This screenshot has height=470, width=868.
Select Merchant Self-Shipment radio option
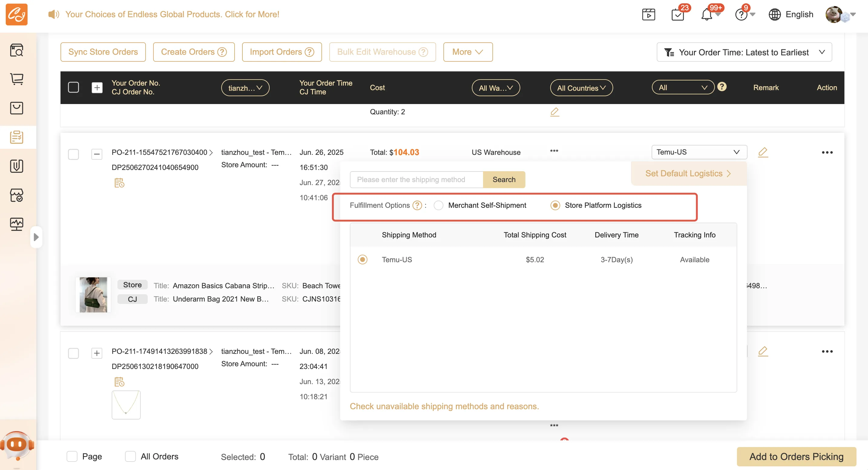438,205
